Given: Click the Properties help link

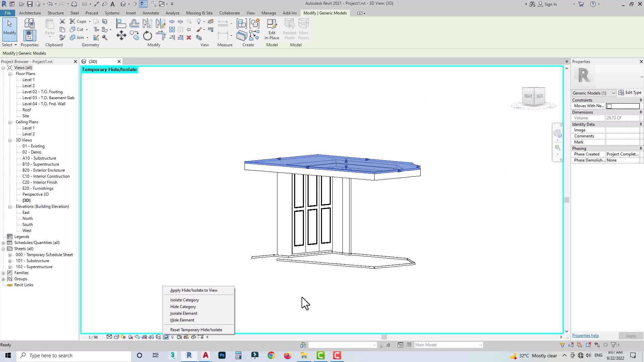Looking at the screenshot, I should [x=585, y=336].
